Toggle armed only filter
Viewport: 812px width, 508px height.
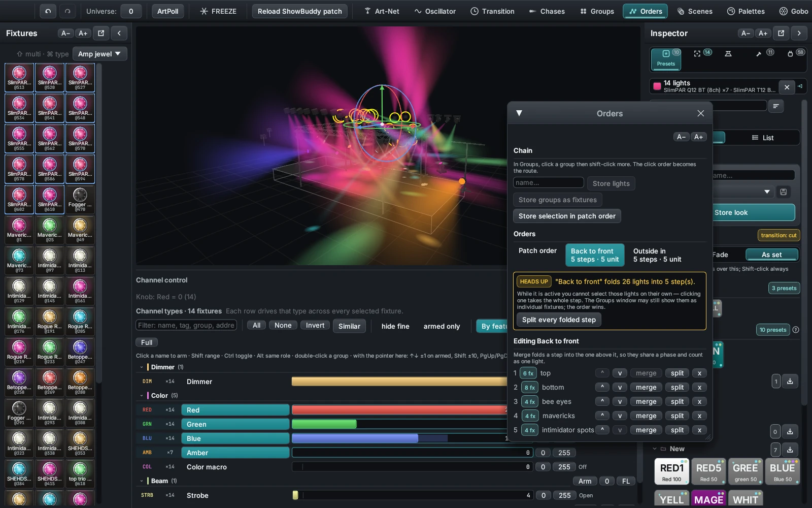pos(442,326)
